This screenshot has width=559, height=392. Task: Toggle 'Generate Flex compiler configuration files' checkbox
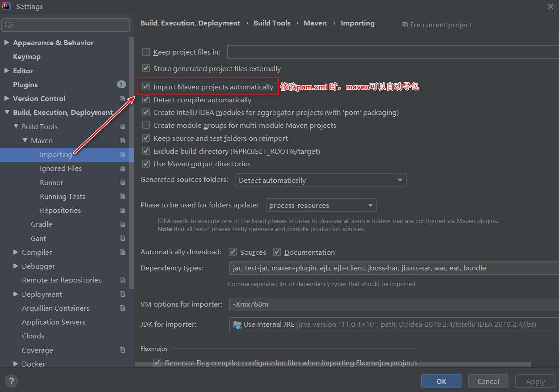157,363
